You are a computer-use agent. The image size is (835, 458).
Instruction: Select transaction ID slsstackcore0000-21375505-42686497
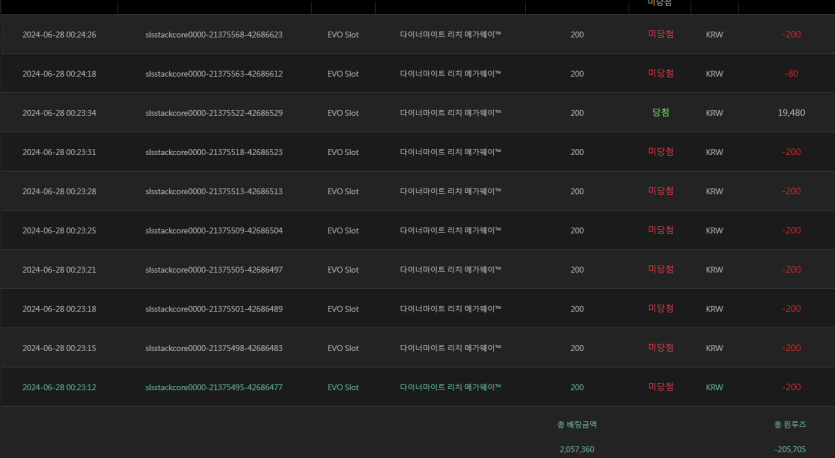point(214,270)
